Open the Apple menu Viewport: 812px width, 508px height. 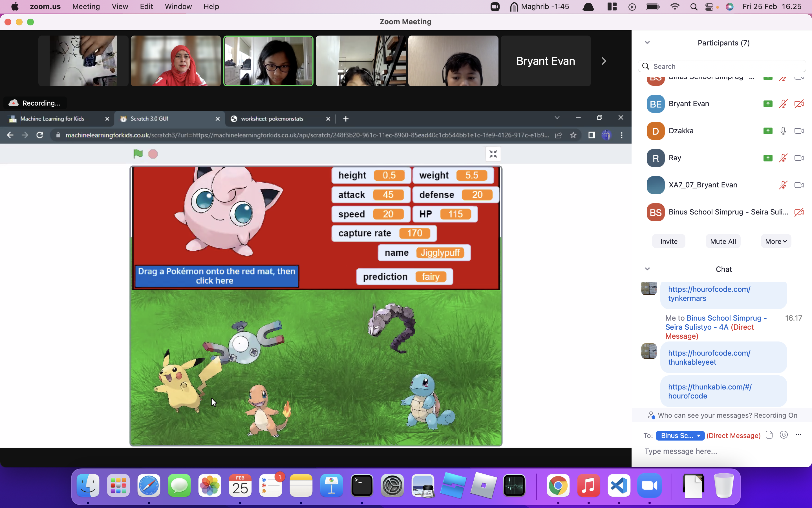(x=15, y=6)
